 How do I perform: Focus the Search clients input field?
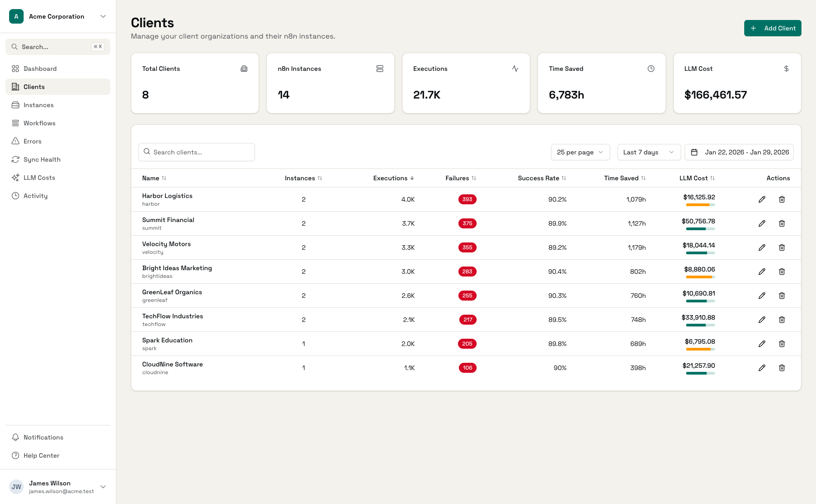197,152
